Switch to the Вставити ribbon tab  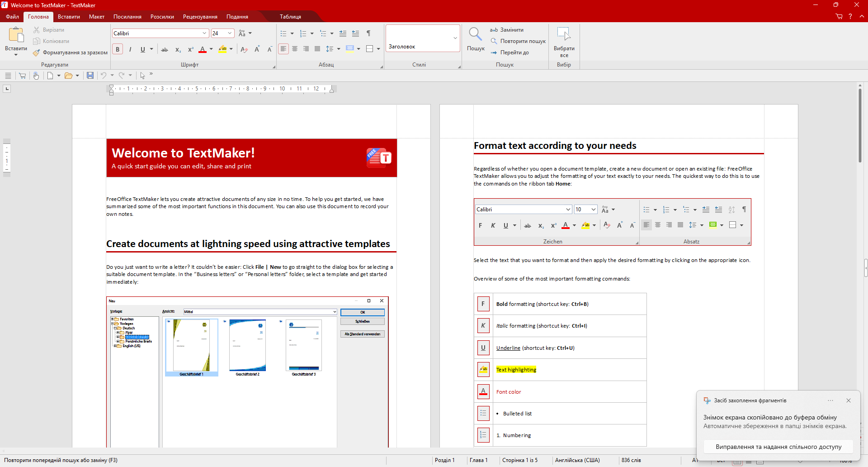click(69, 17)
